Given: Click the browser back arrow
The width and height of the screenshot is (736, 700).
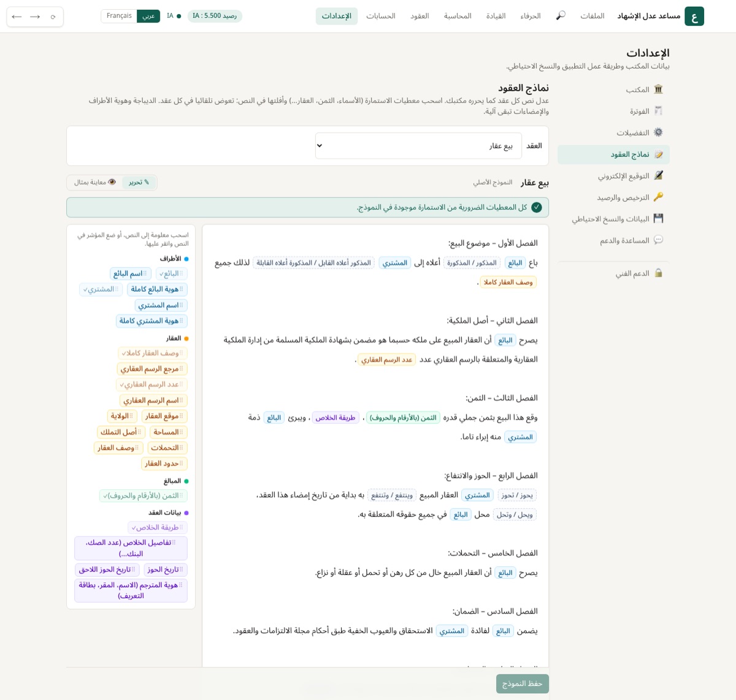Looking at the screenshot, I should 17,17.
